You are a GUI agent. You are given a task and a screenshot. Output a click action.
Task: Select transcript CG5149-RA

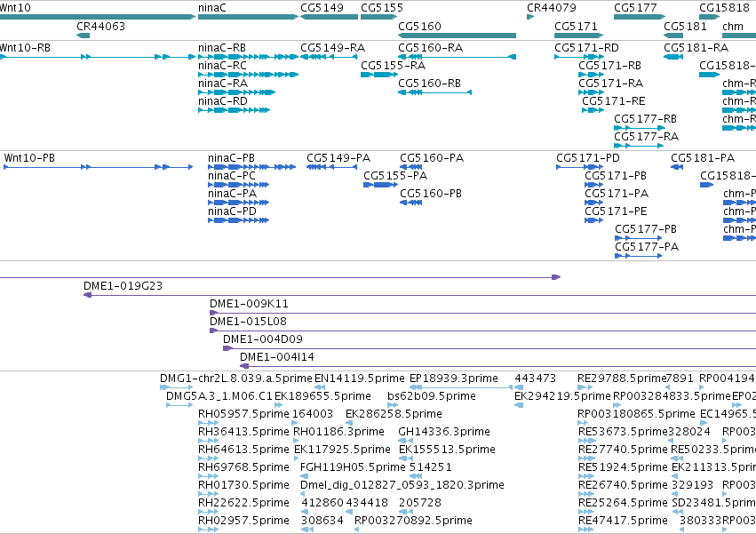(333, 48)
